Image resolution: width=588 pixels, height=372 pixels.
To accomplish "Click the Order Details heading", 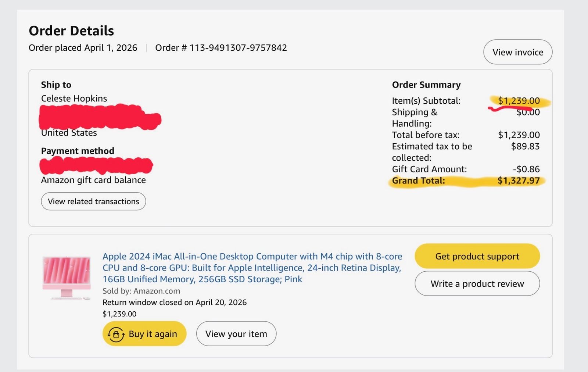I will [x=71, y=31].
